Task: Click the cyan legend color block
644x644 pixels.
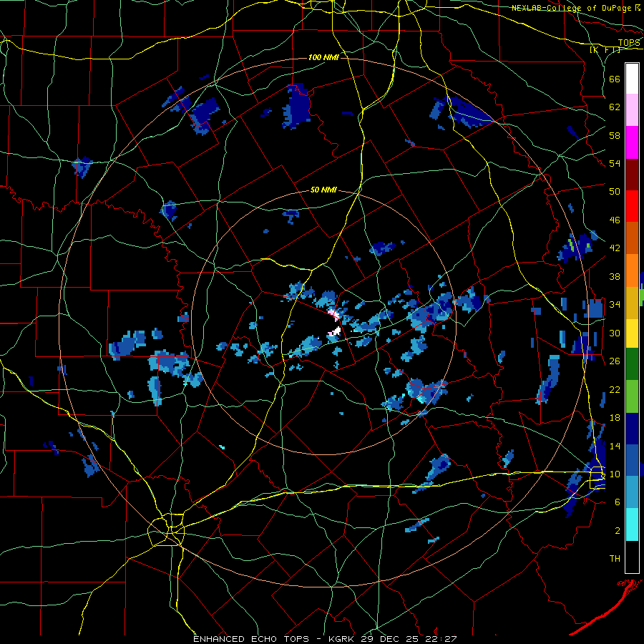Action: point(632,525)
